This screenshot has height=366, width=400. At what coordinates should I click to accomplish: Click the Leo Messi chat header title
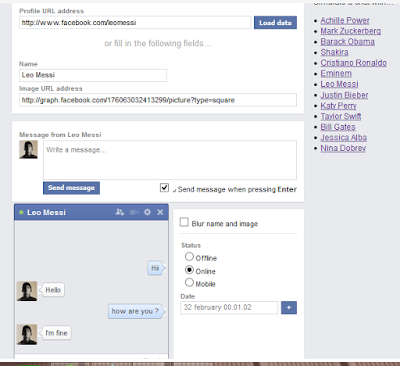click(x=46, y=212)
